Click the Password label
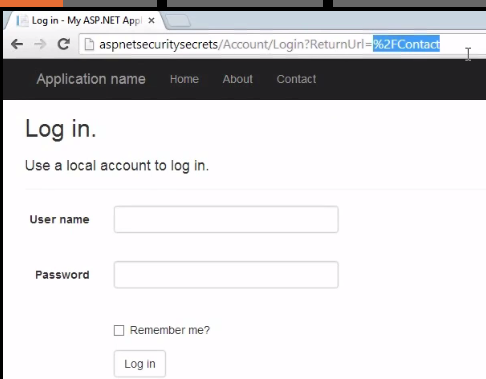 click(x=62, y=275)
